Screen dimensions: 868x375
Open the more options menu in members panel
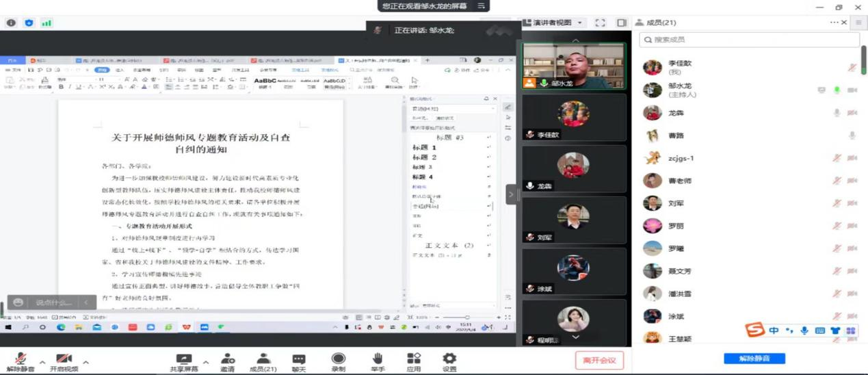point(834,23)
